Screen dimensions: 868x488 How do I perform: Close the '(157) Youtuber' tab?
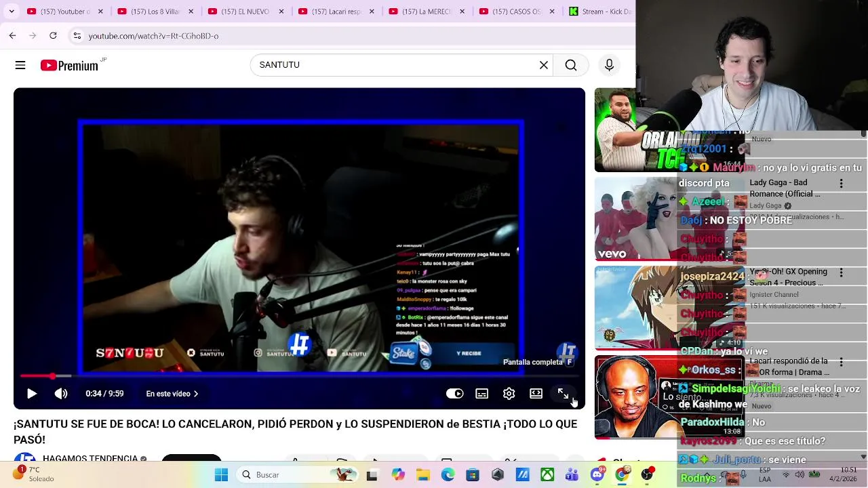click(x=100, y=12)
